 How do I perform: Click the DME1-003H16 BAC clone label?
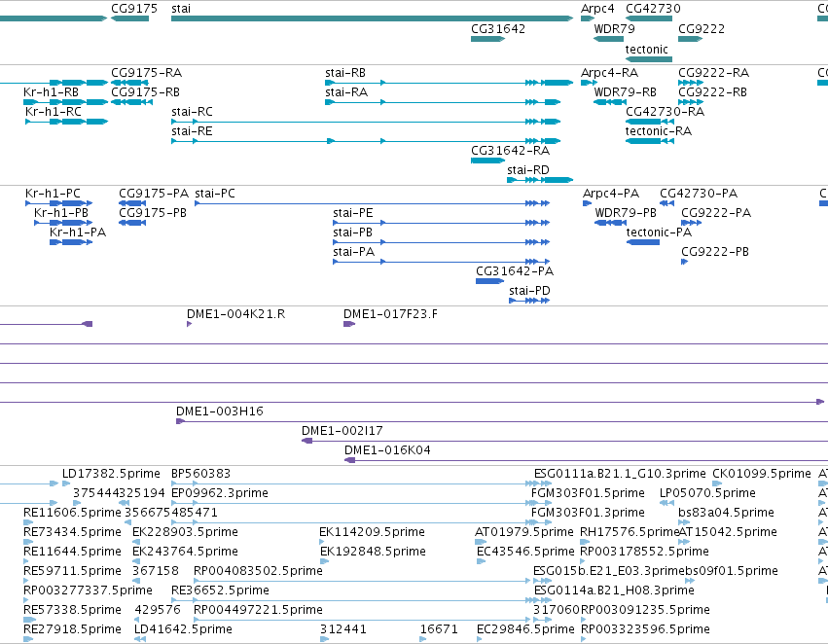tap(219, 411)
